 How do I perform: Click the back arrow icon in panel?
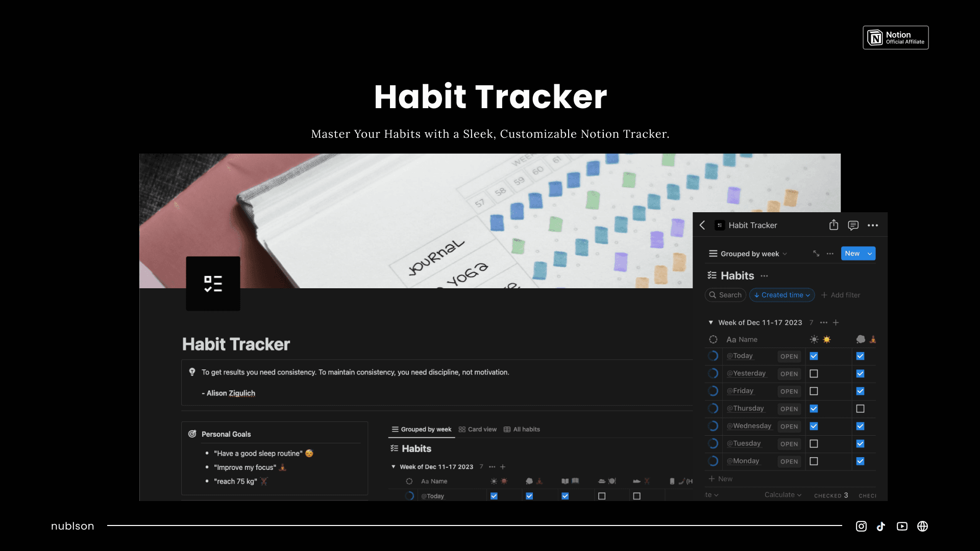click(704, 224)
